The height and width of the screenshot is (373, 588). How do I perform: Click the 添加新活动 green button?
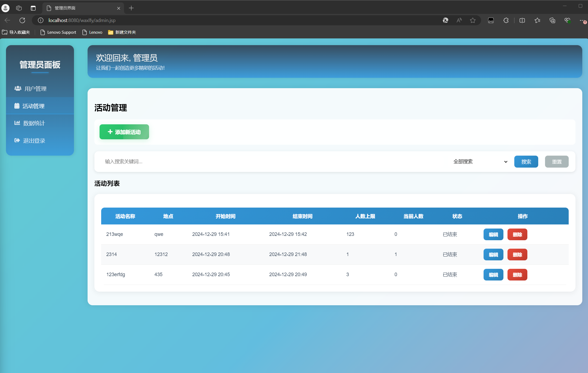pos(124,132)
